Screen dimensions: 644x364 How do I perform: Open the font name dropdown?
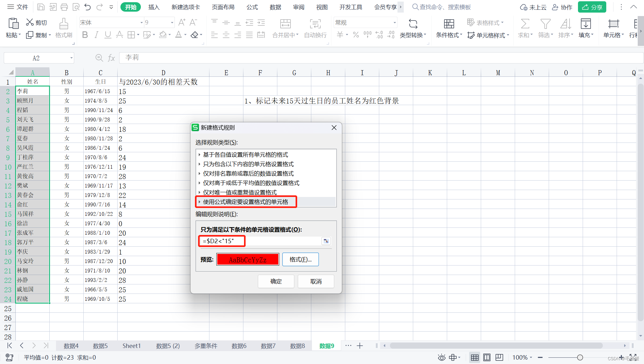pos(142,23)
